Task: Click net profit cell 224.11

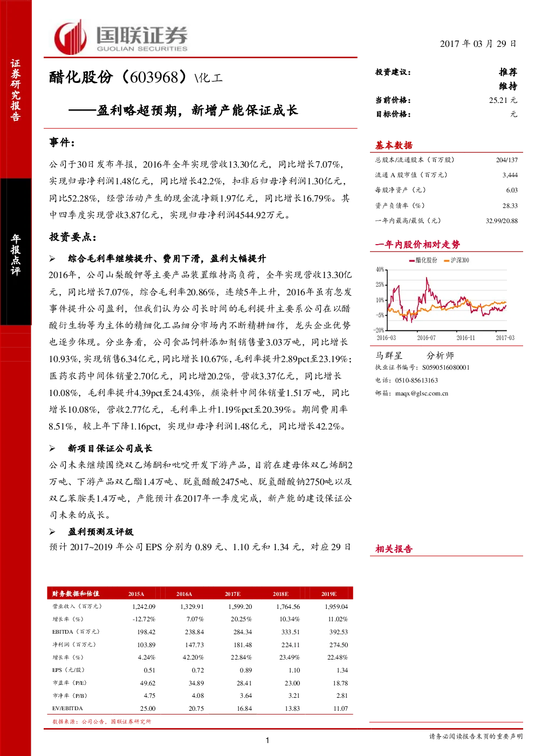Action: tap(290, 645)
